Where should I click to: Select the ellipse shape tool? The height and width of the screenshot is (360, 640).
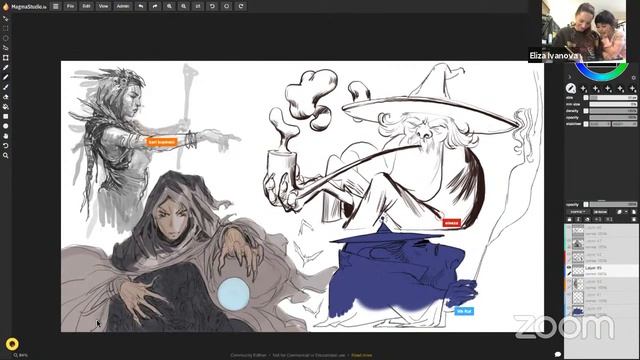[5, 126]
